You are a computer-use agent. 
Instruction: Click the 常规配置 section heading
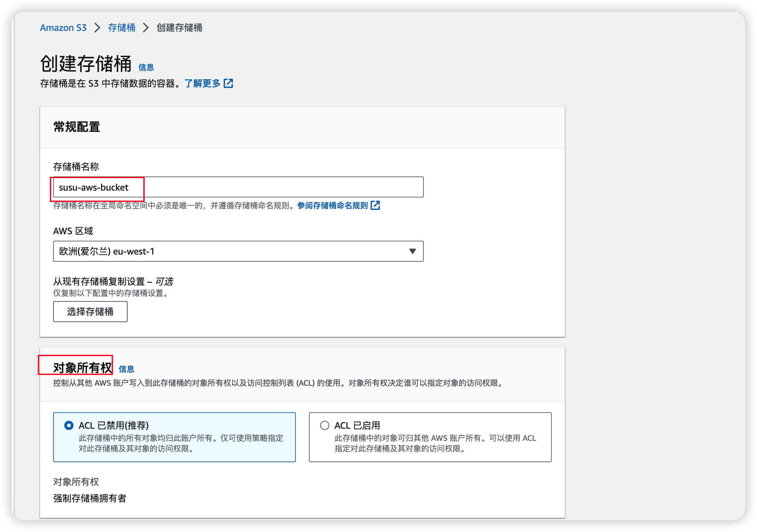[77, 127]
